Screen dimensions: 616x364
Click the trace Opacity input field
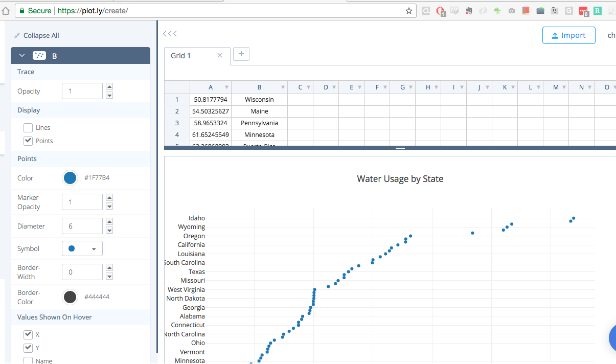[82, 91]
